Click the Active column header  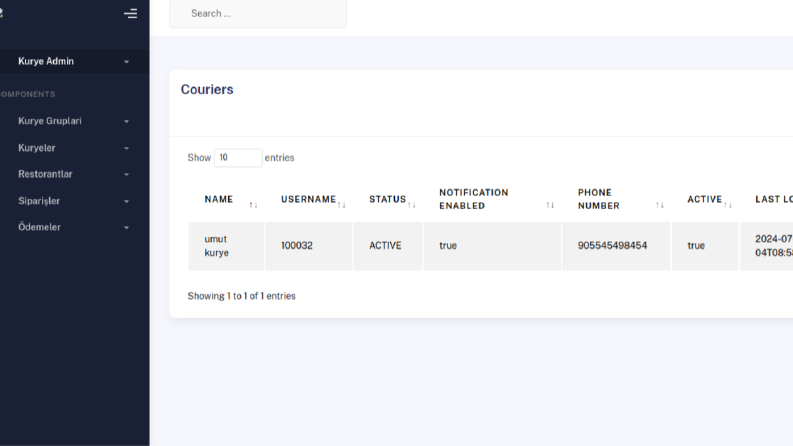(705, 199)
